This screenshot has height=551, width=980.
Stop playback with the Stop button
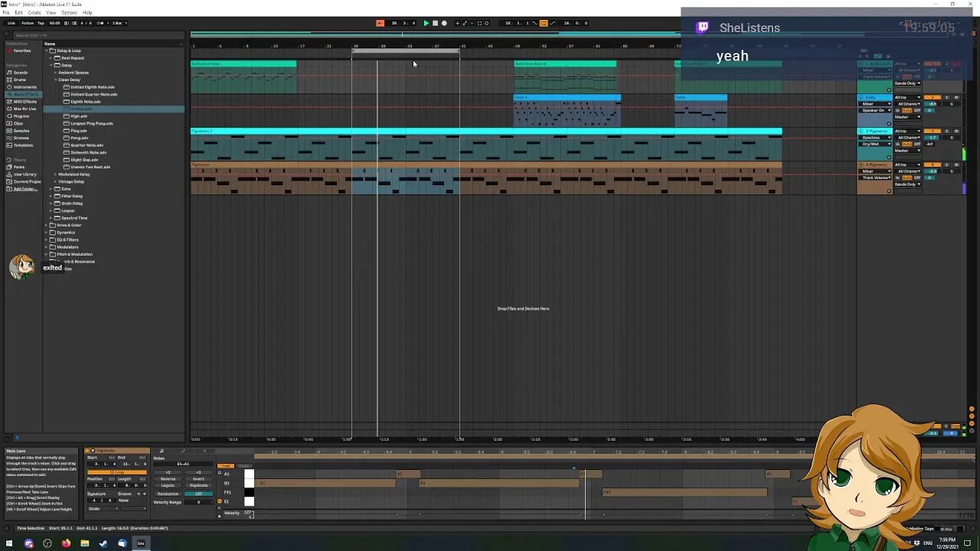click(435, 23)
